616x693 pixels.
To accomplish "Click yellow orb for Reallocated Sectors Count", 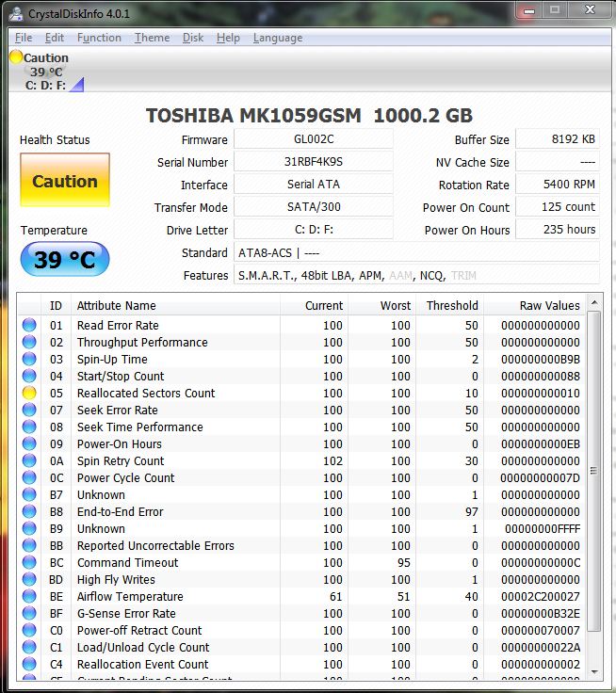I will point(29,393).
